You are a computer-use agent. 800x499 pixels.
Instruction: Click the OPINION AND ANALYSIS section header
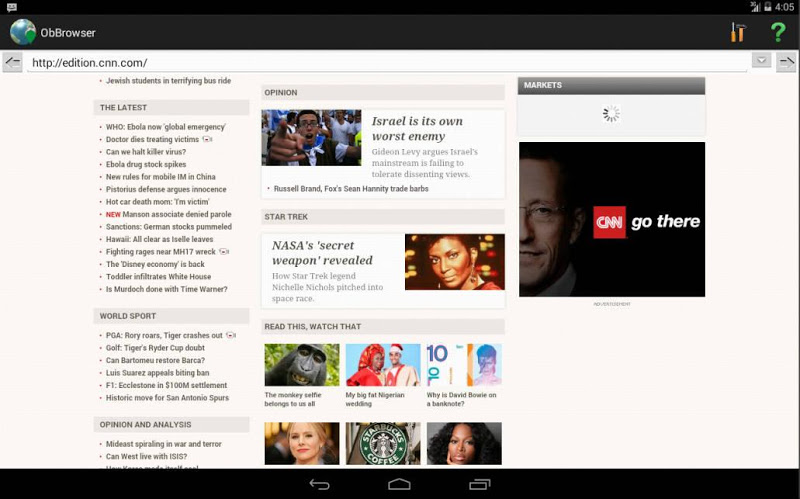click(x=171, y=425)
